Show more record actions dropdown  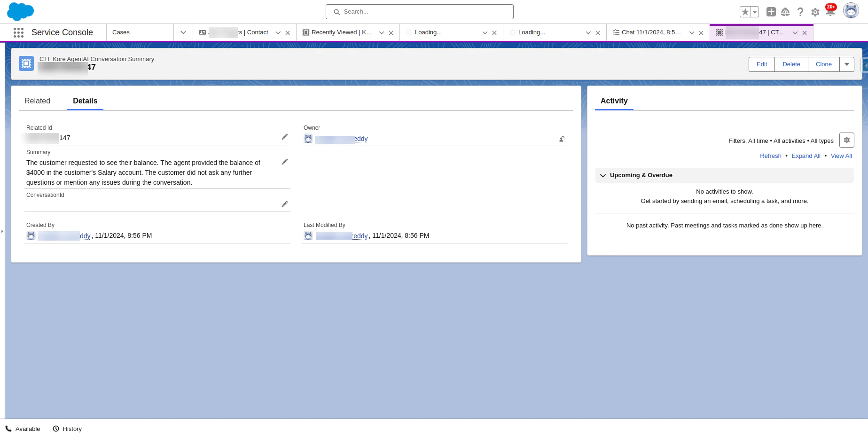[x=847, y=64]
